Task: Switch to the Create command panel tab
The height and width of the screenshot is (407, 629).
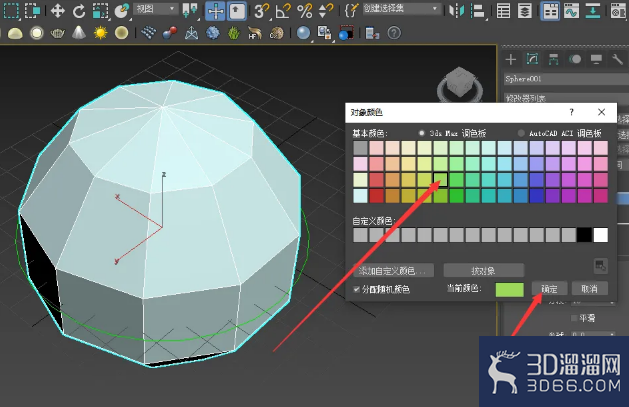Action: pos(511,59)
